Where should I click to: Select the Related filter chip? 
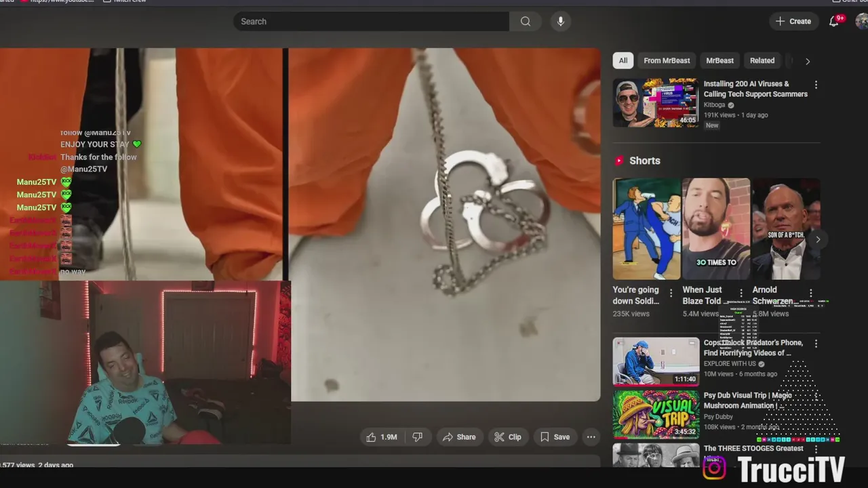[x=762, y=60]
